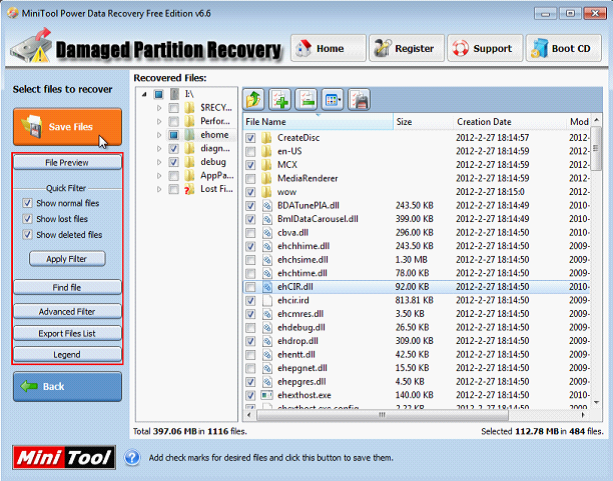613x481 pixels.
Task: Click the ehexthost.exe file icon
Action: pyautogui.click(x=267, y=395)
